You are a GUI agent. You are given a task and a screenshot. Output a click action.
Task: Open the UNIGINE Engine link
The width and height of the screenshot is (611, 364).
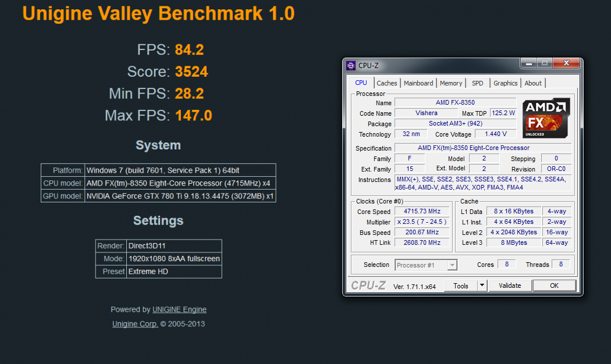179,309
